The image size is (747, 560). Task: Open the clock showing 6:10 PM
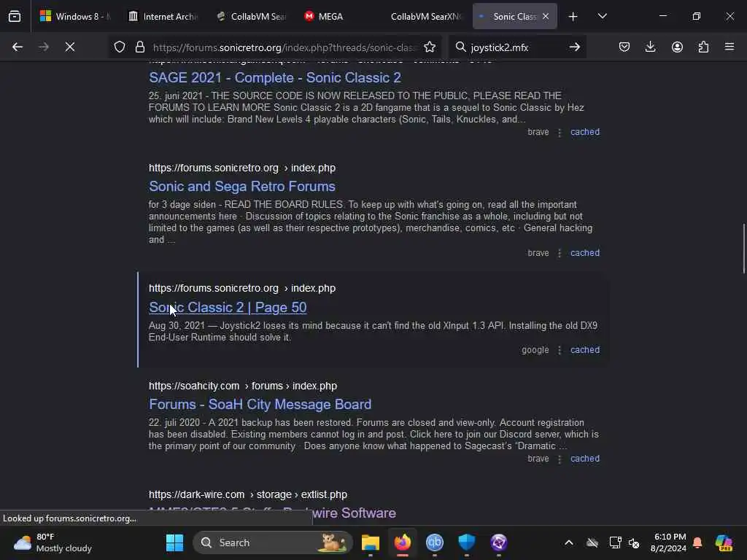coord(668,542)
